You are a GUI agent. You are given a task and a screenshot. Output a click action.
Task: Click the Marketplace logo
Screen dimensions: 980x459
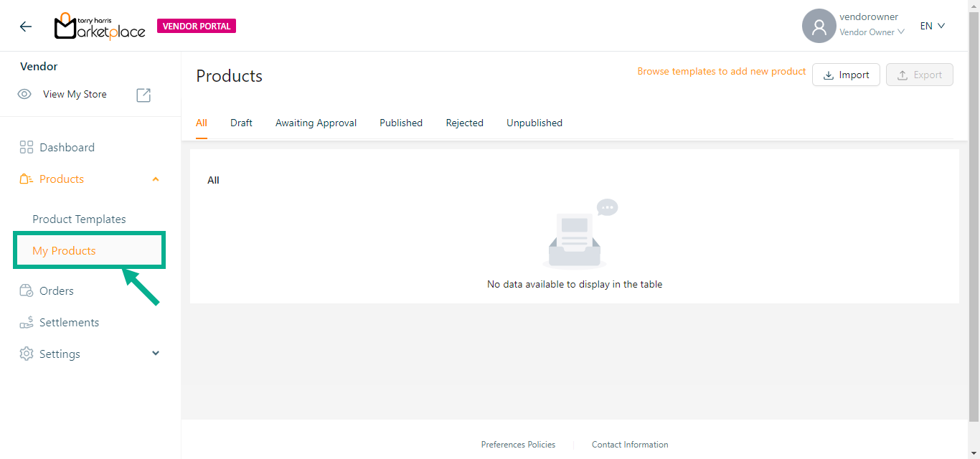[x=100, y=27]
